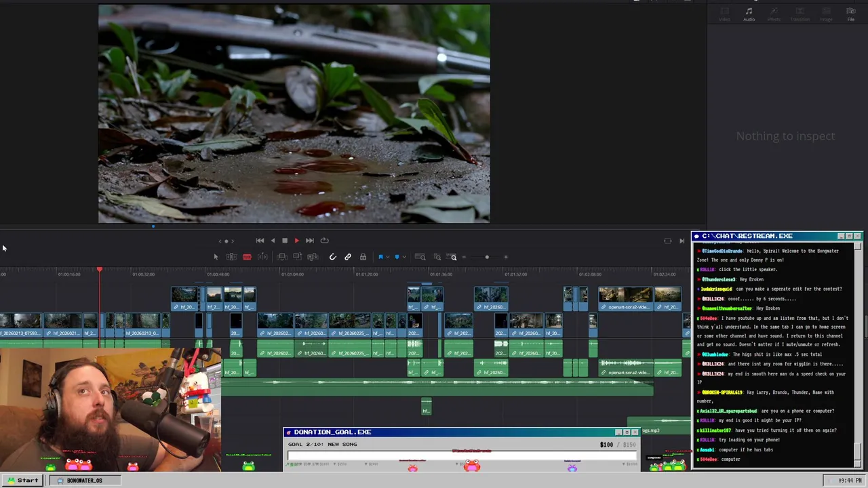The height and width of the screenshot is (488, 868).
Task: Click the go-to-end arrow icon at viewer right
Action: (682, 241)
